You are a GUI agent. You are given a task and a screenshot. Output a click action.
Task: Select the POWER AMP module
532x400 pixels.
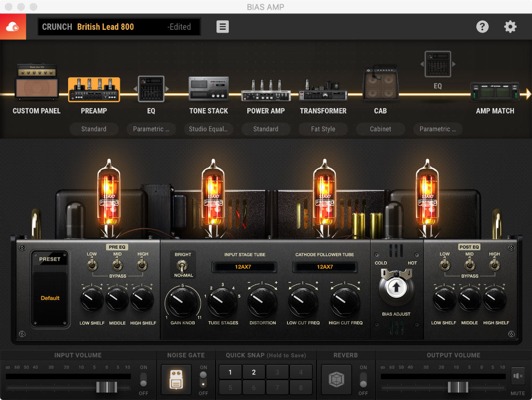(x=266, y=89)
